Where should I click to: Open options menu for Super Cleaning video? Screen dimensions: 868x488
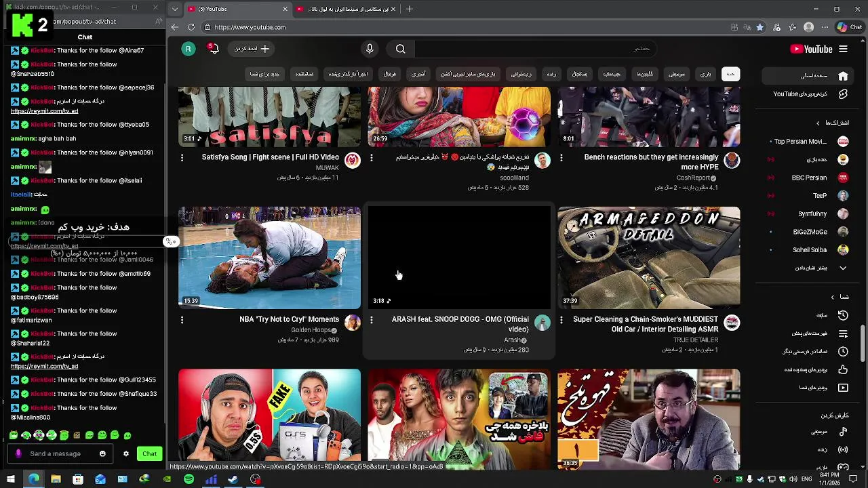click(561, 319)
